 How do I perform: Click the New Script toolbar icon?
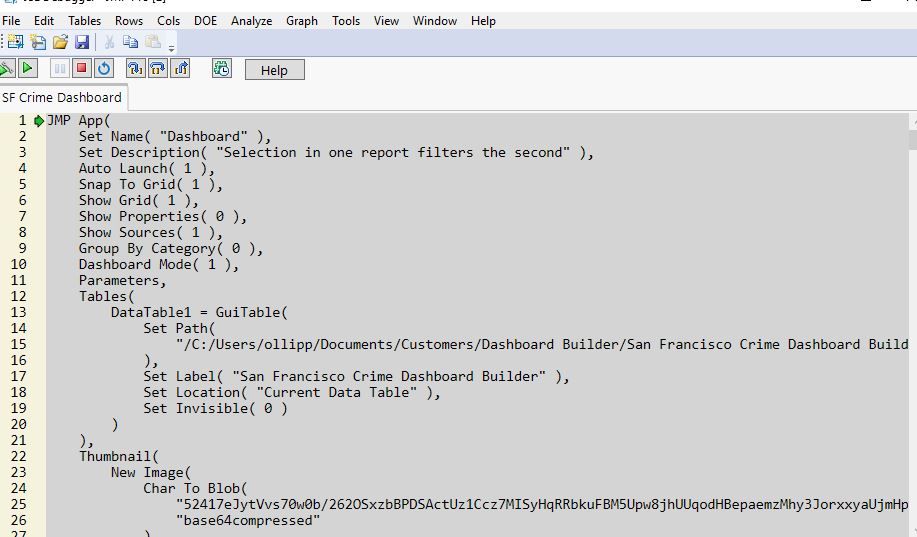(x=38, y=42)
